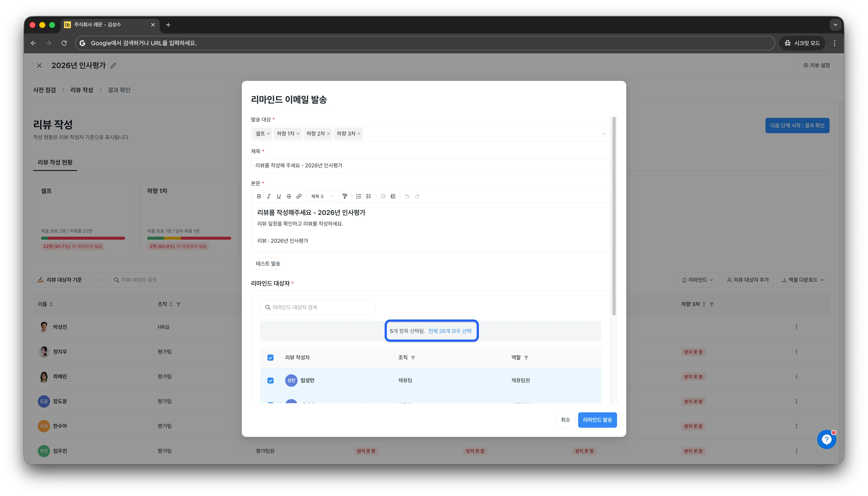Click the 전체 26개 모두 선택 link
This screenshot has width=868, height=496.
coord(450,331)
